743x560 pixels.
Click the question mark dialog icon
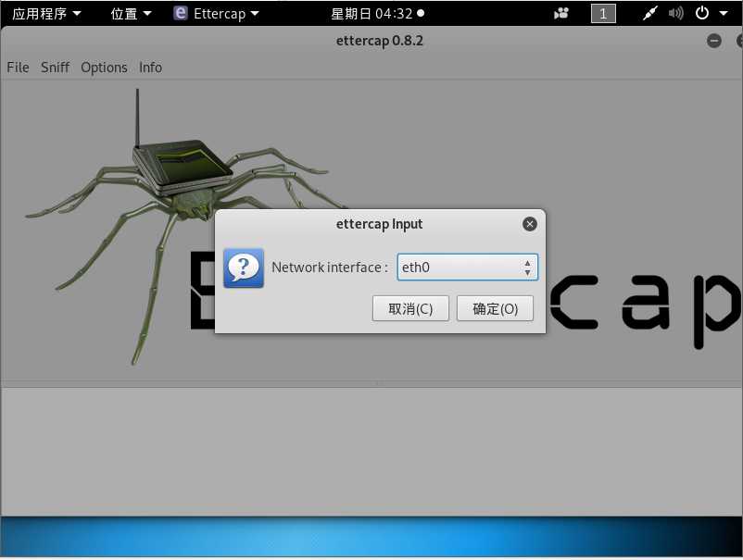click(244, 268)
